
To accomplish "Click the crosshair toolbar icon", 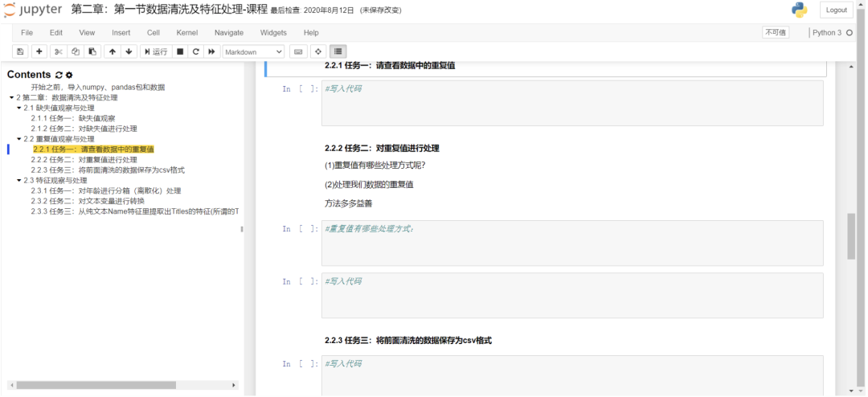I will [x=318, y=51].
